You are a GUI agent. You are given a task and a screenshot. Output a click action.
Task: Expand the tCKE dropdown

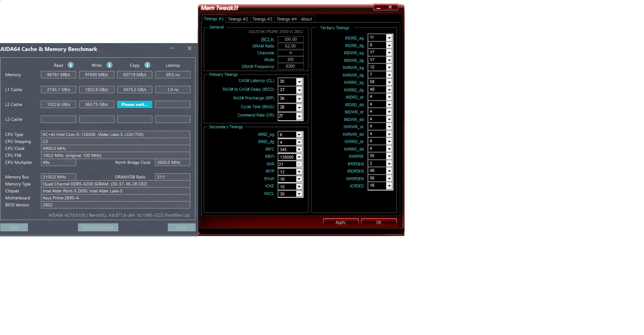(x=299, y=187)
